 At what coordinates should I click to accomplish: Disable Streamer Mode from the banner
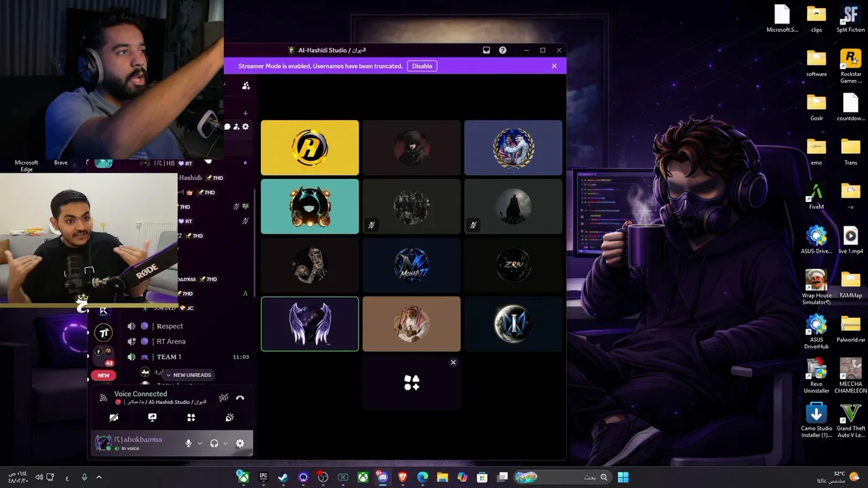pyautogui.click(x=422, y=66)
